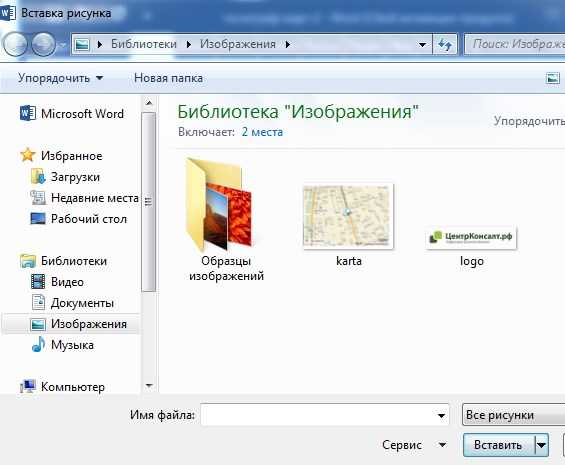565x465 pixels.
Task: Click the Вставить button
Action: 498,445
